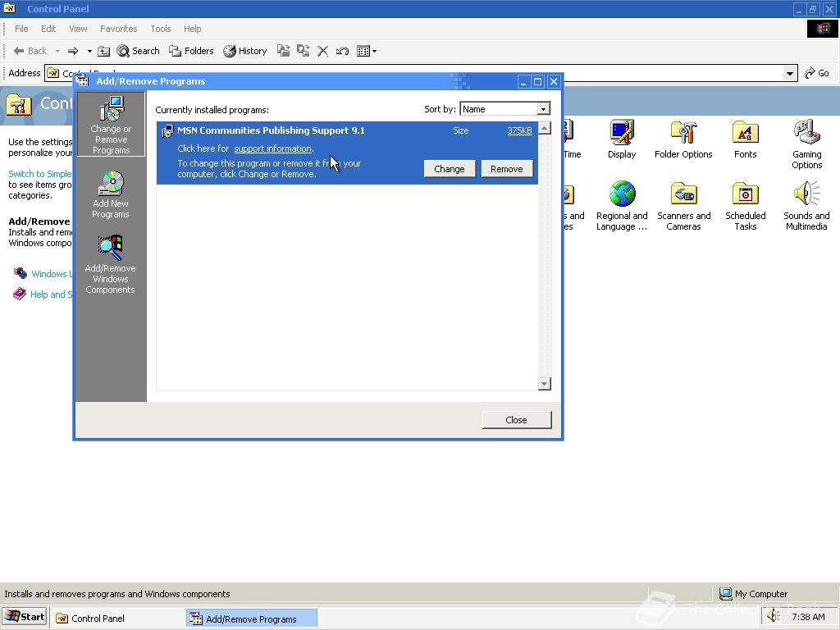The height and width of the screenshot is (630, 840).
Task: Click the Start button
Action: coord(25,617)
